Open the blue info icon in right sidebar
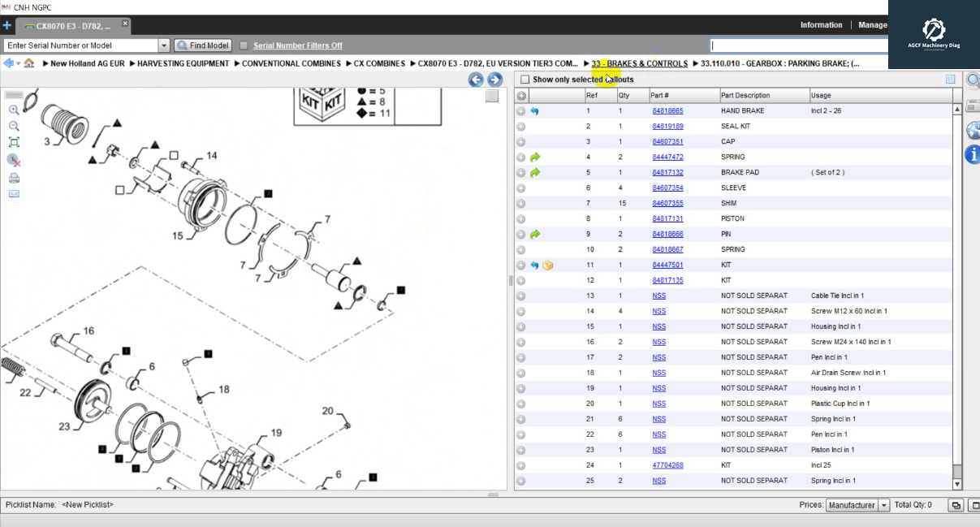The height and width of the screenshot is (527, 980). click(x=972, y=154)
